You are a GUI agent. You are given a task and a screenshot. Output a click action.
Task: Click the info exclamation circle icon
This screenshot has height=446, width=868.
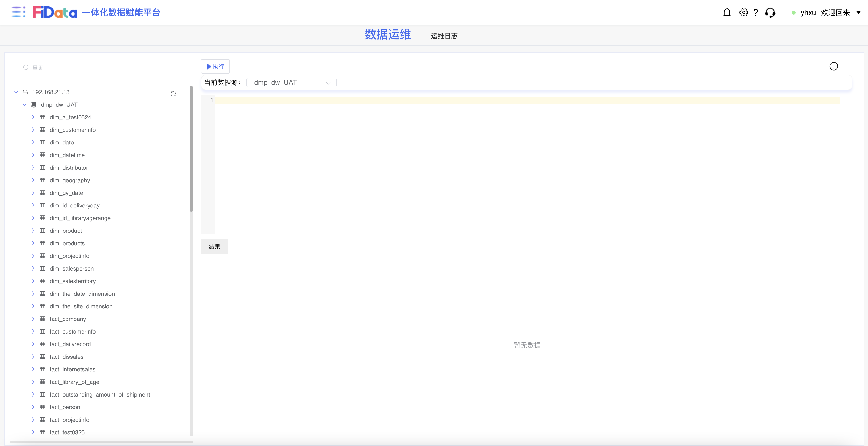[x=833, y=66]
